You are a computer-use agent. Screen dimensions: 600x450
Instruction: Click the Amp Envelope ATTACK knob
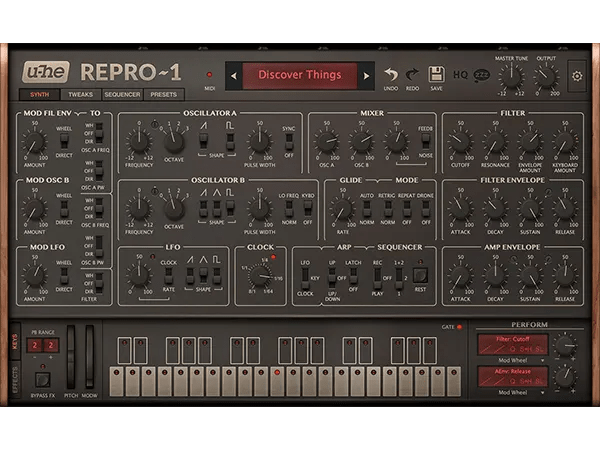(460, 276)
